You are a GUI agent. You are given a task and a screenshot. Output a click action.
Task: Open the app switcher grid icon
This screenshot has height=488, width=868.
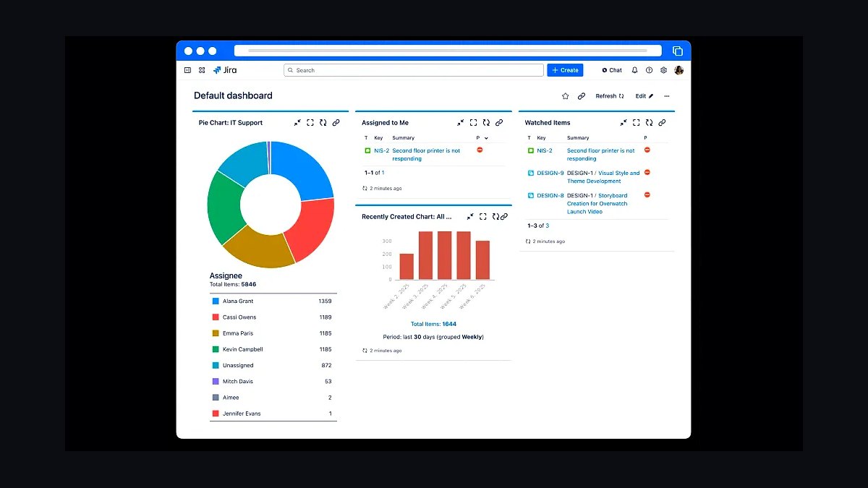(x=202, y=70)
